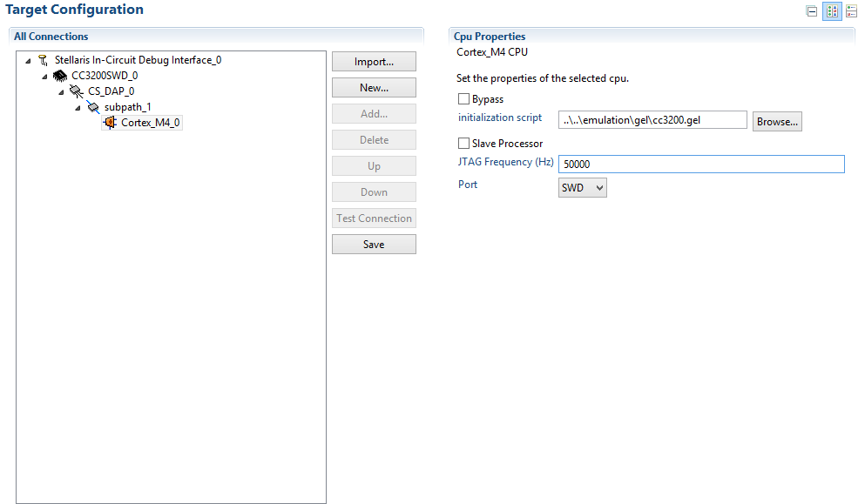Select the highlighted tree layout view icon
This screenshot has width=865, height=504.
(x=832, y=11)
